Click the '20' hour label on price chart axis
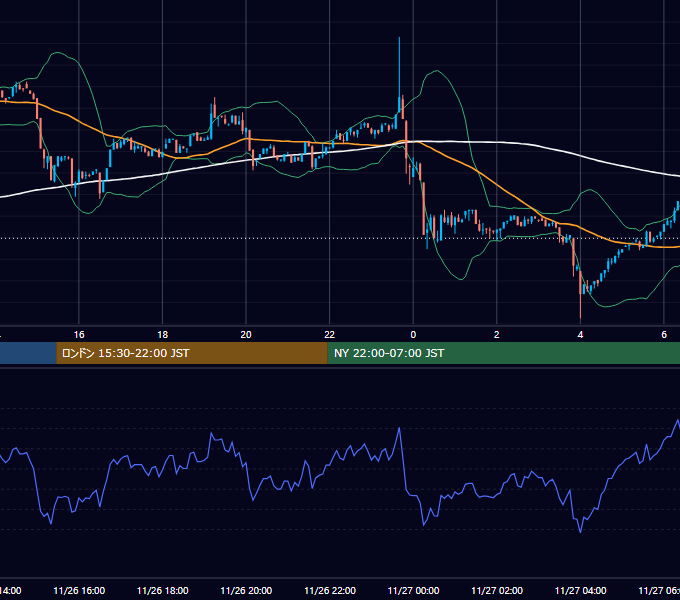Screen dimensions: 680x600 click(246, 335)
